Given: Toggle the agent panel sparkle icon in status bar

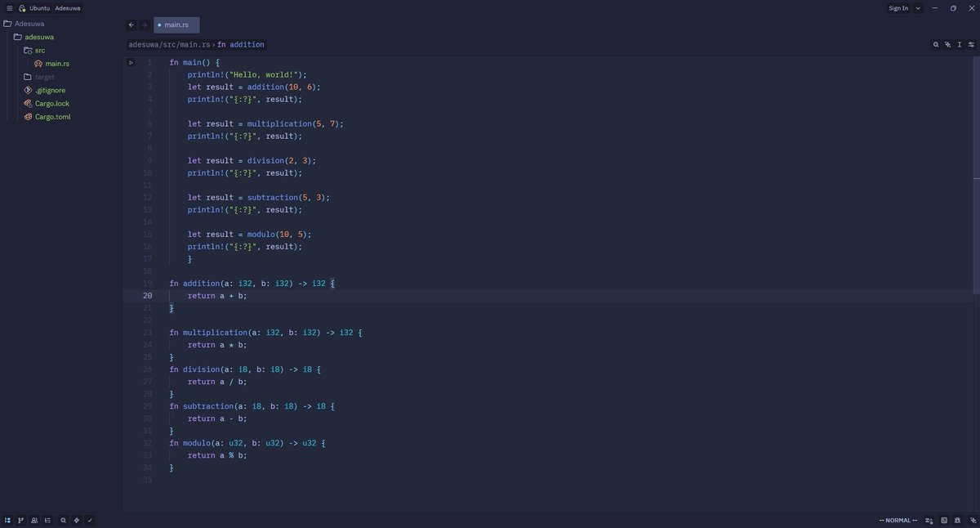Looking at the screenshot, I should 973,520.
